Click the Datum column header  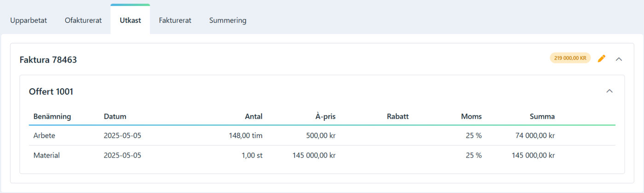[115, 116]
